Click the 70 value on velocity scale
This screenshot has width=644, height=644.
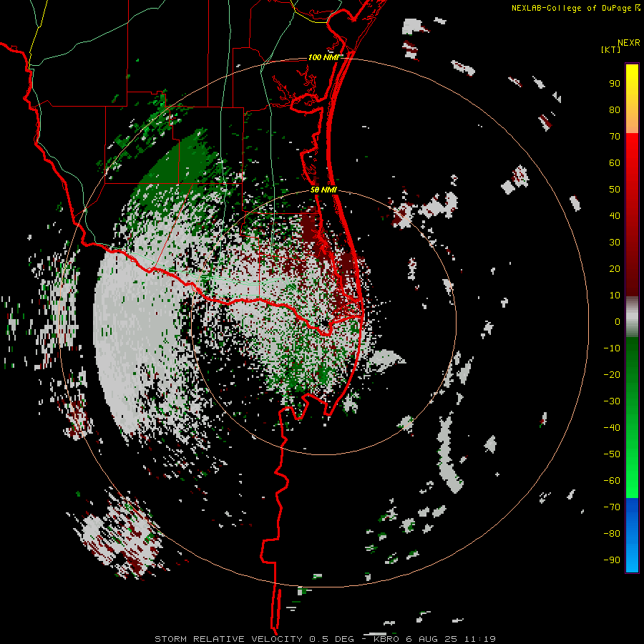pyautogui.click(x=615, y=137)
